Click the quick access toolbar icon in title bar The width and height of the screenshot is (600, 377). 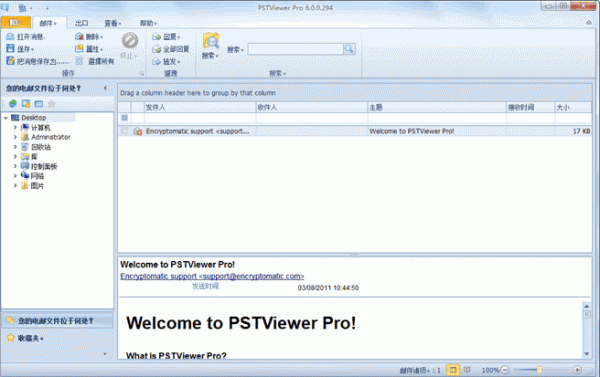click(22, 7)
